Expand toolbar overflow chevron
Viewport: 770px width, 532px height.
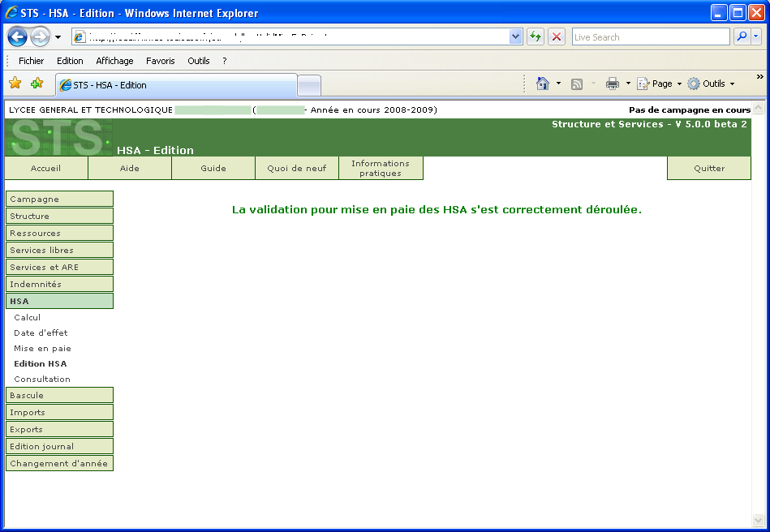[759, 77]
